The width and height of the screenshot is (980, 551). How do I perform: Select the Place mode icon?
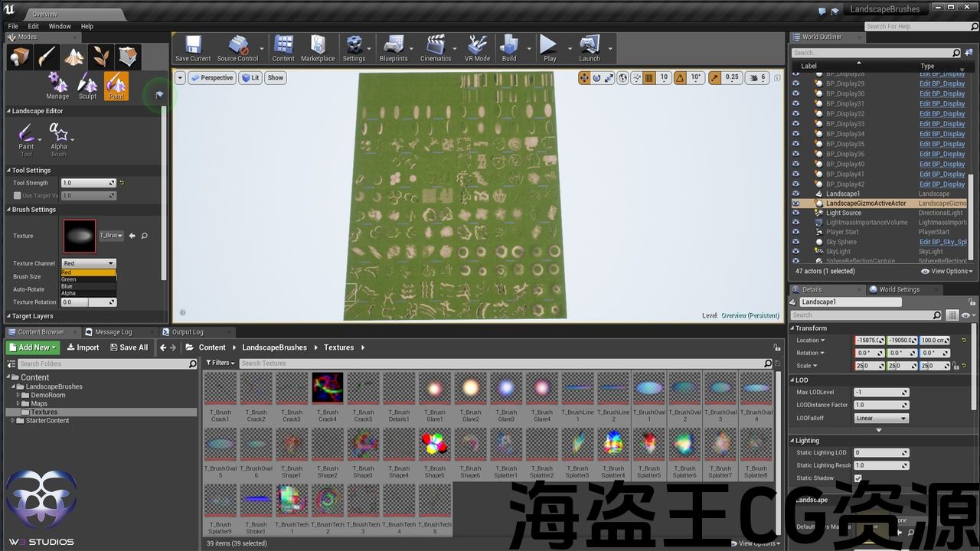(x=18, y=57)
